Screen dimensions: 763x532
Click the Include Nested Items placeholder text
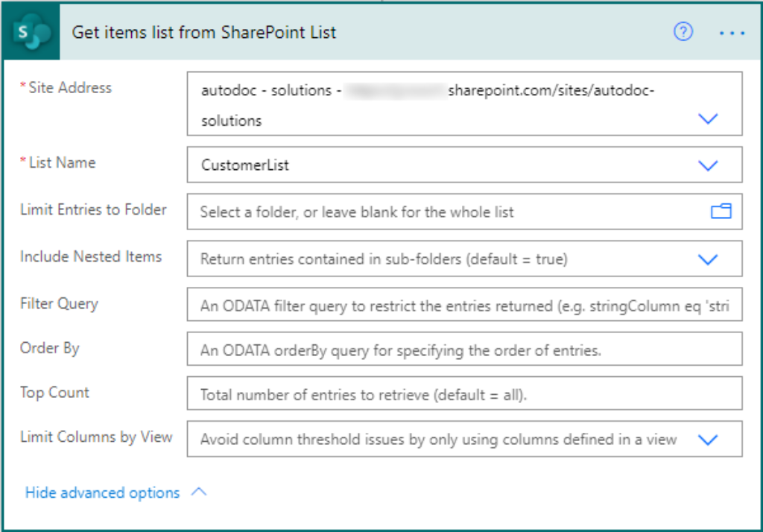pos(384,259)
